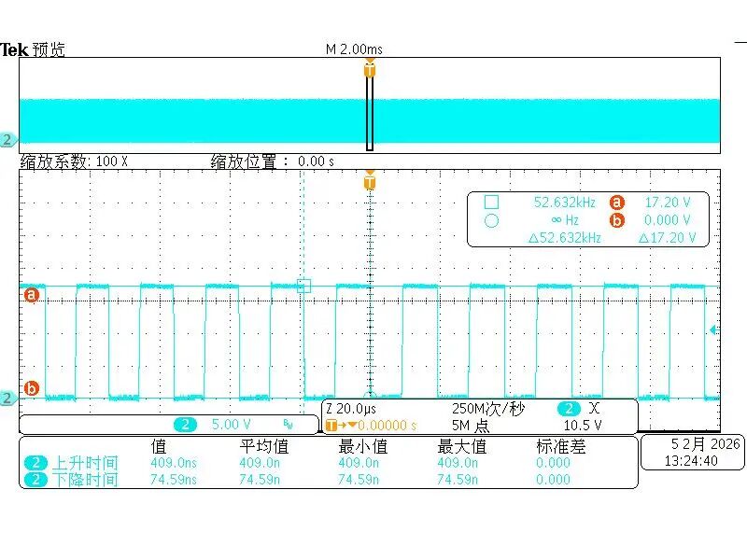This screenshot has height=560, width=747.
Task: Click the square cursor icon in the readout box
Action: point(492,203)
